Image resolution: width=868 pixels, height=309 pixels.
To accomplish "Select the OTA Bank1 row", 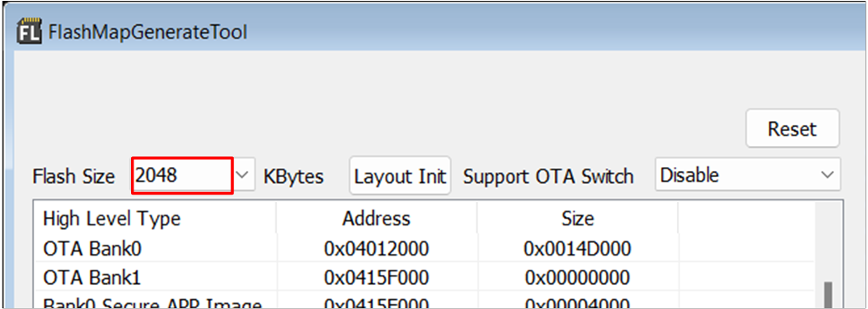I will click(x=424, y=277).
